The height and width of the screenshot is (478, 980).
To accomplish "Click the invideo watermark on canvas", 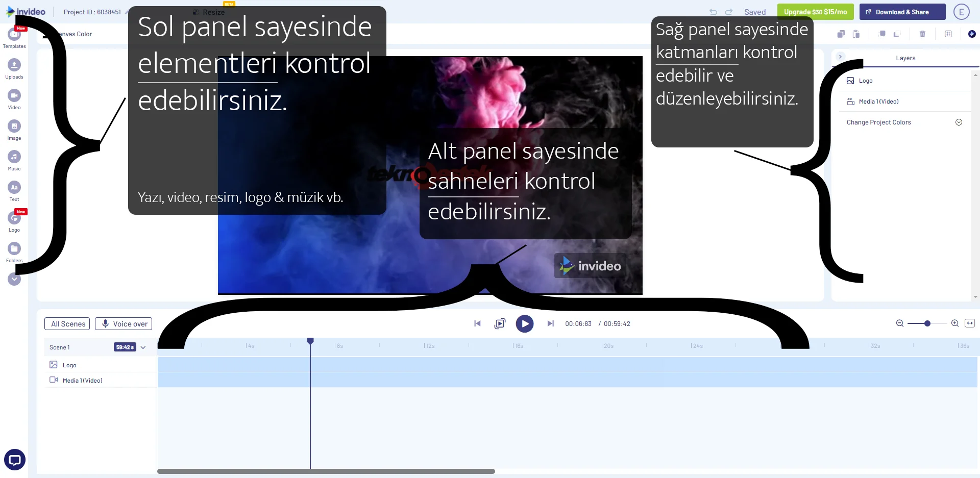I will 591,266.
